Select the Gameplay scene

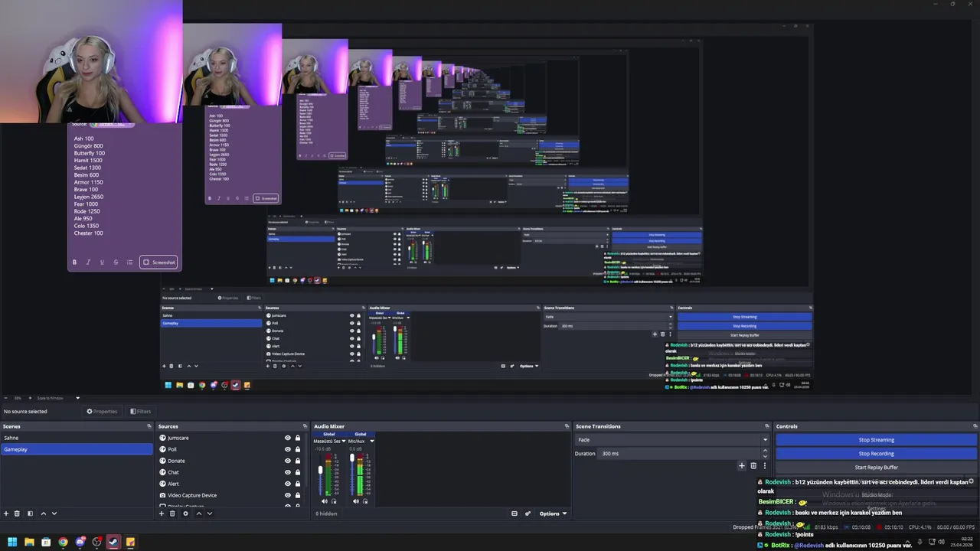pos(77,449)
